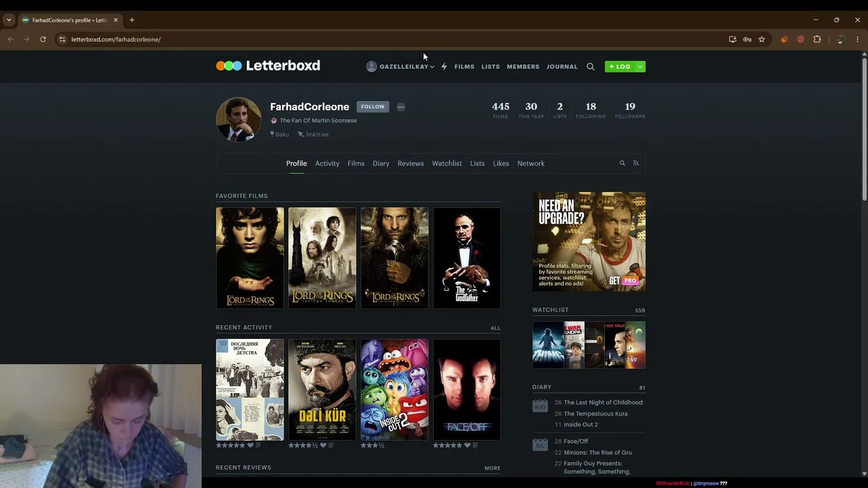Click the like heart under Face/Off

pyautogui.click(x=467, y=445)
